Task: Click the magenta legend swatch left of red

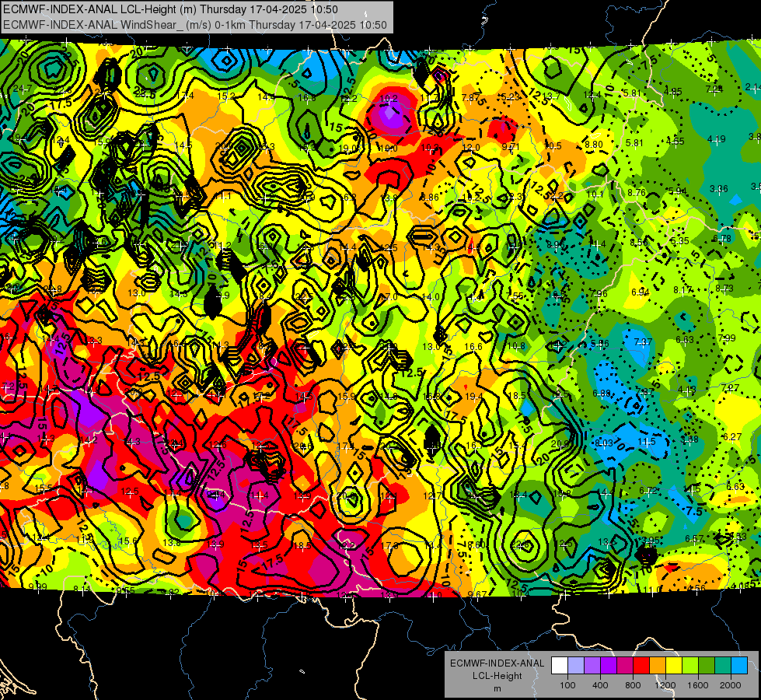Action: [625, 666]
